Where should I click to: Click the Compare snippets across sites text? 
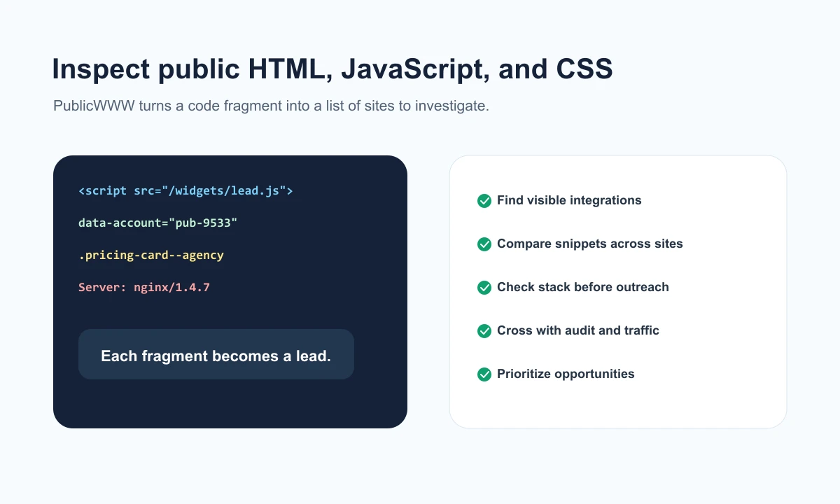(590, 244)
